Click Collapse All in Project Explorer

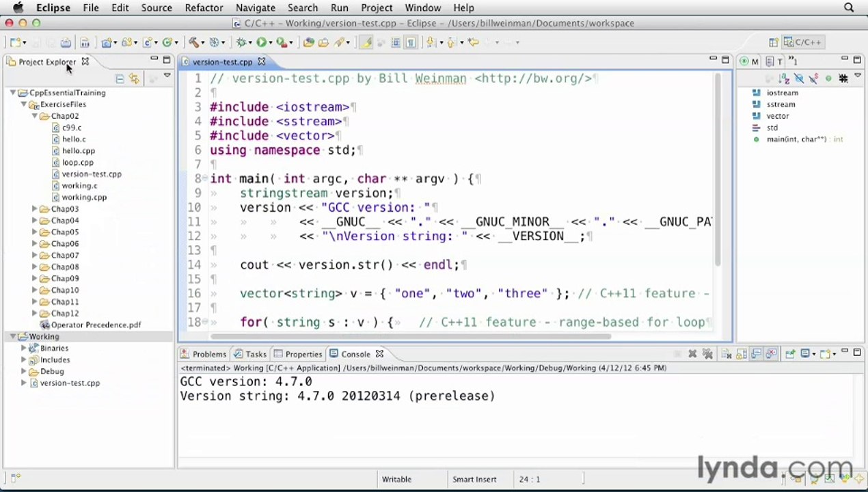coord(120,79)
